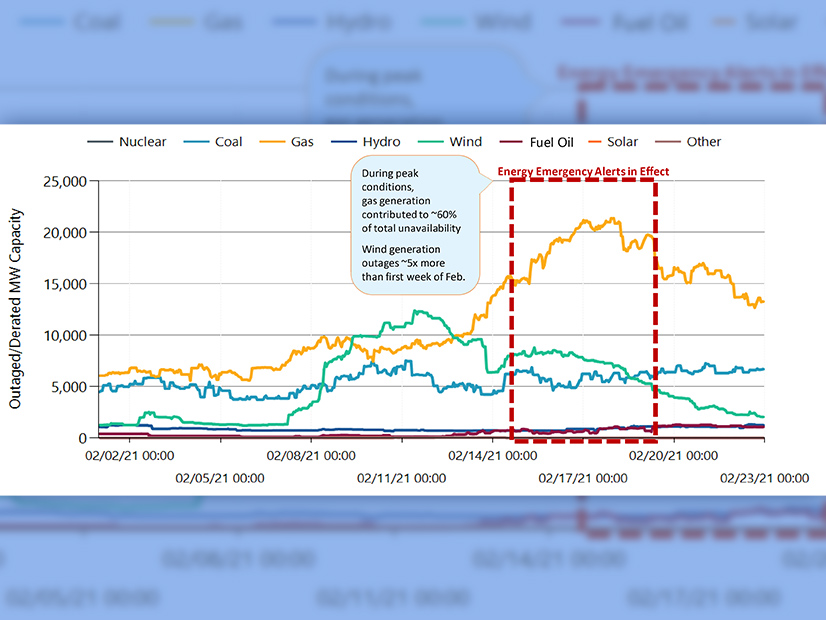Click the Hydro legend label
This screenshot has width=826, height=620.
pyautogui.click(x=380, y=142)
